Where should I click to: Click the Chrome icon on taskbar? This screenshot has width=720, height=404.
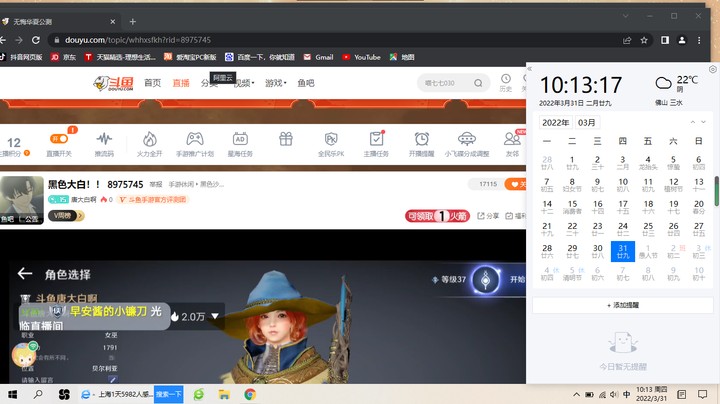pos(250,394)
